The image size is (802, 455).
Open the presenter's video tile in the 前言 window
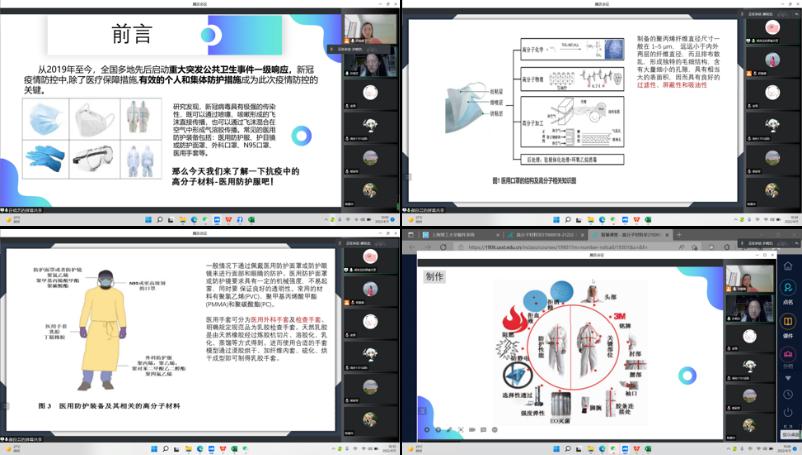coord(370,29)
